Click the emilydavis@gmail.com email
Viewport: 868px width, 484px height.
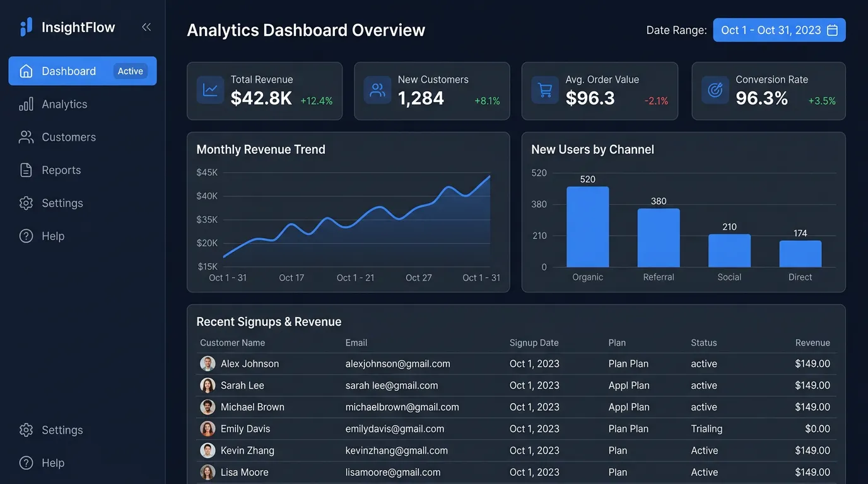(x=395, y=429)
